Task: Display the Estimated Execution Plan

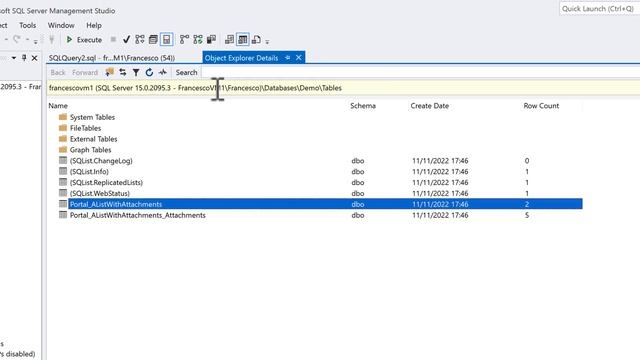Action: coord(140,40)
